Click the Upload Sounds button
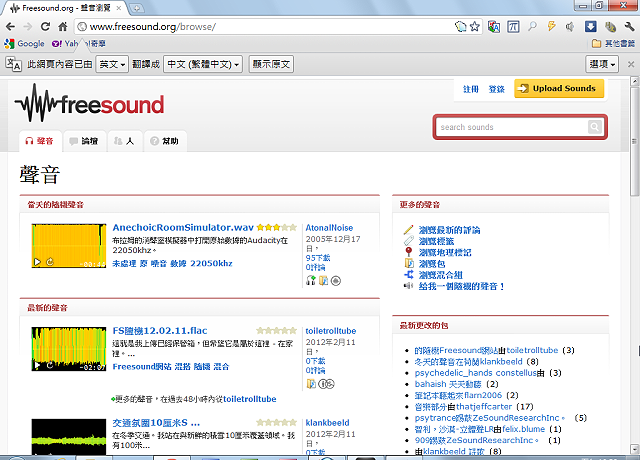The width and height of the screenshot is (640, 460). click(559, 88)
